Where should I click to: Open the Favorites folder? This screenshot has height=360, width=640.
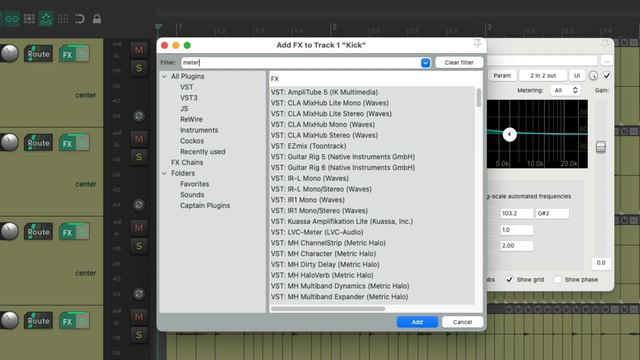click(x=194, y=184)
